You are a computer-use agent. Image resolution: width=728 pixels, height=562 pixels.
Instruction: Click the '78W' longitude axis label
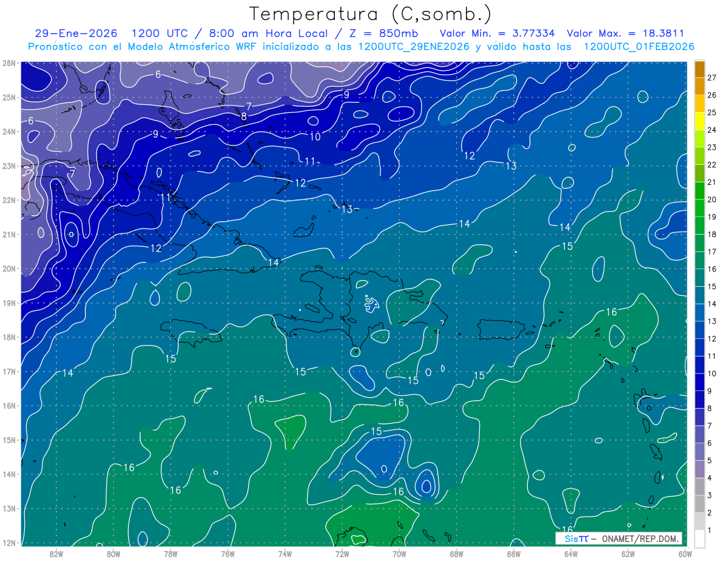[170, 554]
